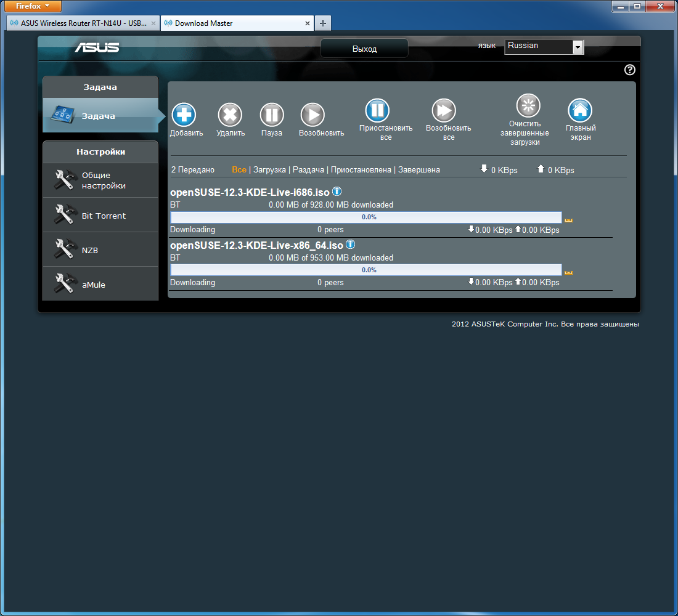Click the Общие настройки wrench icon
This screenshot has width=678, height=616.
65,180
